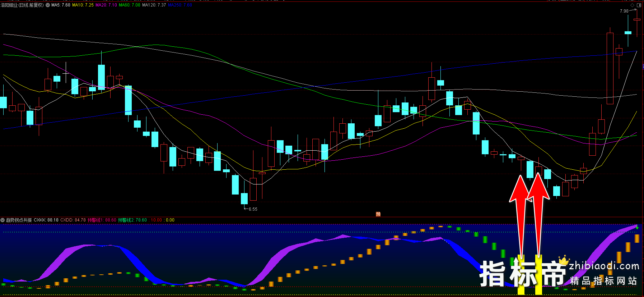Click the green down arrow in the indicator panel

coord(637,227)
